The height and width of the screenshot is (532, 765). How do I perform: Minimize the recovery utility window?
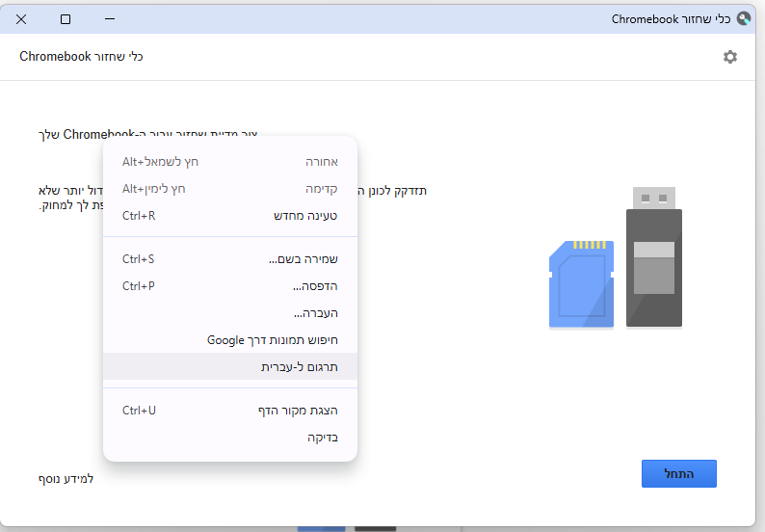[110, 18]
